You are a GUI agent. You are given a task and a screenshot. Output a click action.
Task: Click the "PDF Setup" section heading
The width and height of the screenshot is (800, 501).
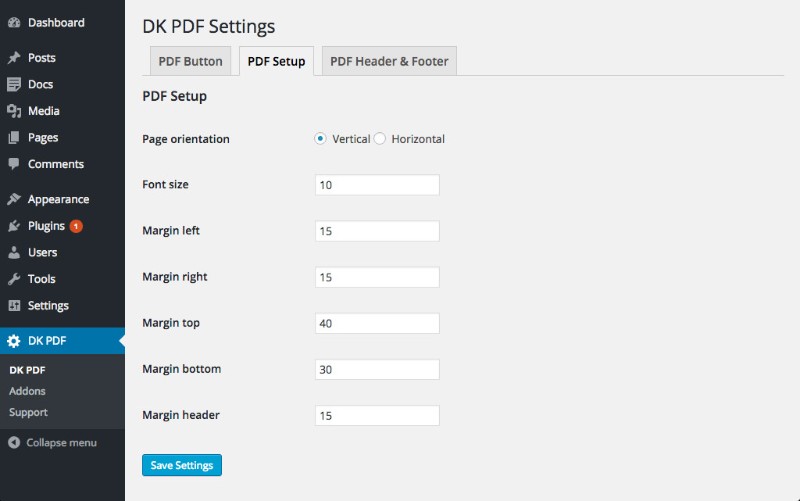(x=174, y=96)
